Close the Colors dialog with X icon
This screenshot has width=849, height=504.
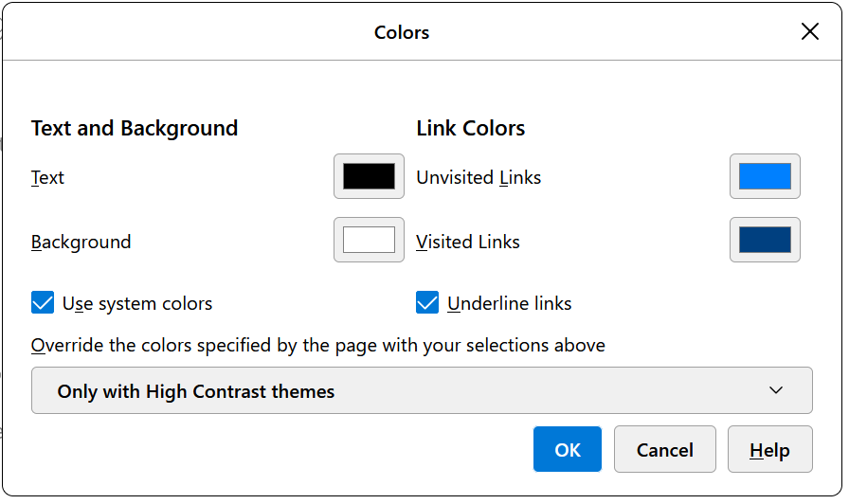[x=810, y=32]
